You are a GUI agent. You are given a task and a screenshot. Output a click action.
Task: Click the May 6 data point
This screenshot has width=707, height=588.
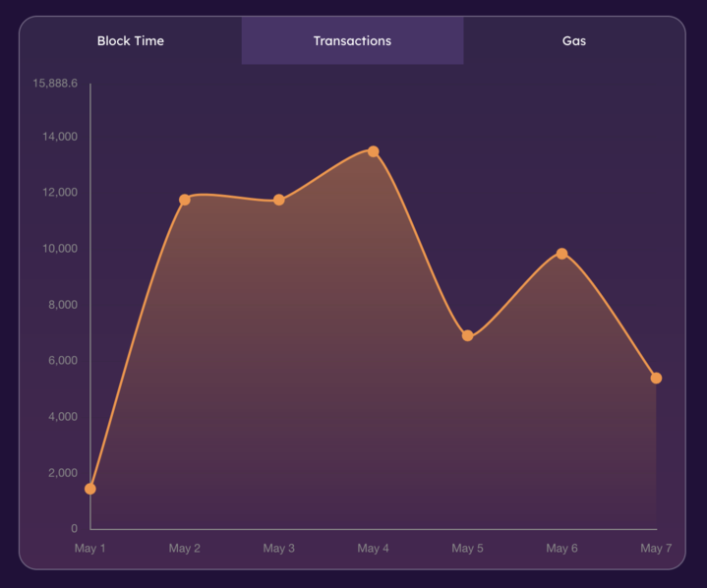click(x=561, y=254)
